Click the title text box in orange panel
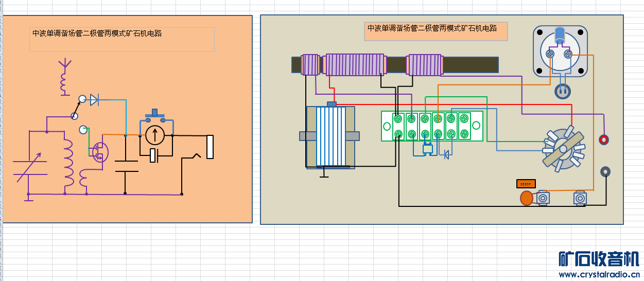 (x=121, y=40)
